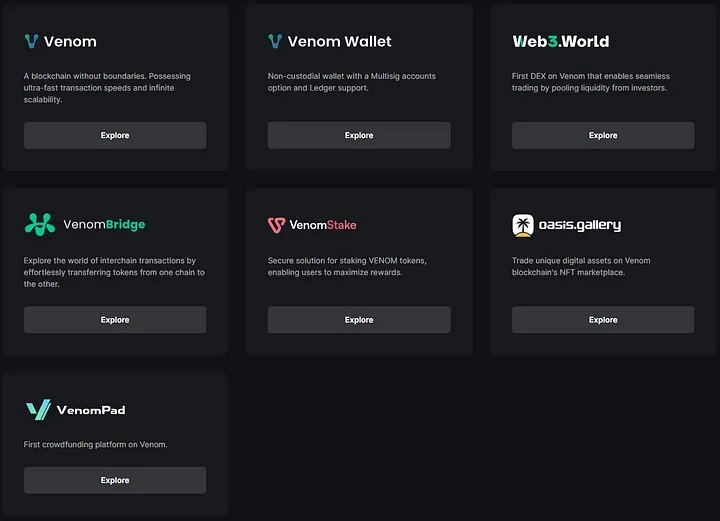The width and height of the screenshot is (720, 521).
Task: Hit Explore on the VenomBridge card
Action: pyautogui.click(x=115, y=320)
